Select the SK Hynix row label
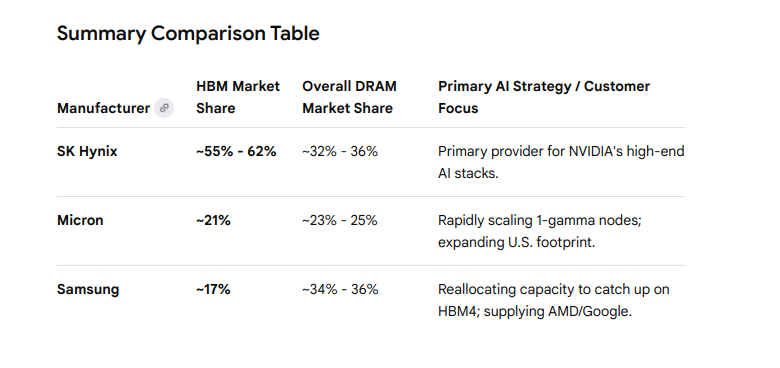The image size is (780, 368). pyautogui.click(x=87, y=151)
